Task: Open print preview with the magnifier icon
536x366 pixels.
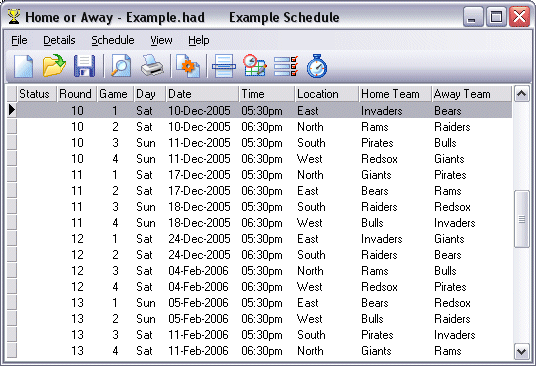Action: click(x=121, y=66)
